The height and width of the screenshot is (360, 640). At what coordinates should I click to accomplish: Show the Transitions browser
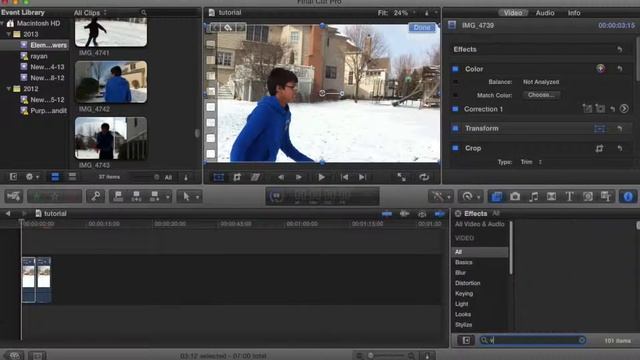pos(551,197)
